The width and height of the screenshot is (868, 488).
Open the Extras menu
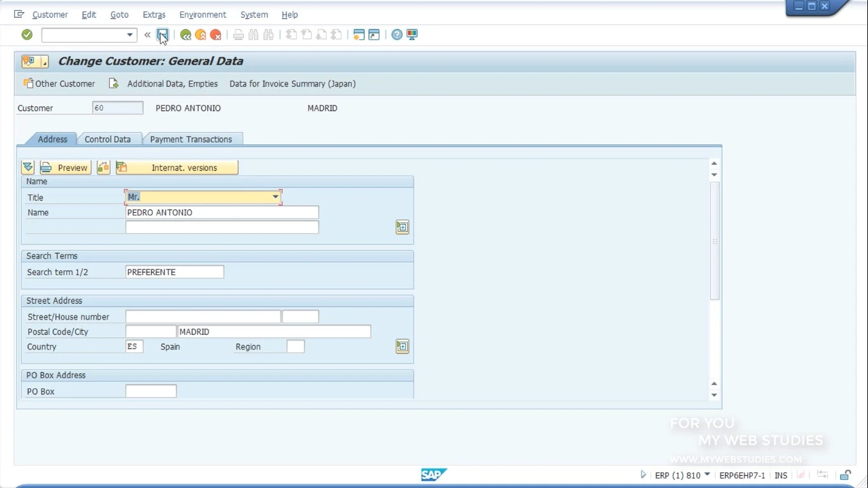[154, 15]
